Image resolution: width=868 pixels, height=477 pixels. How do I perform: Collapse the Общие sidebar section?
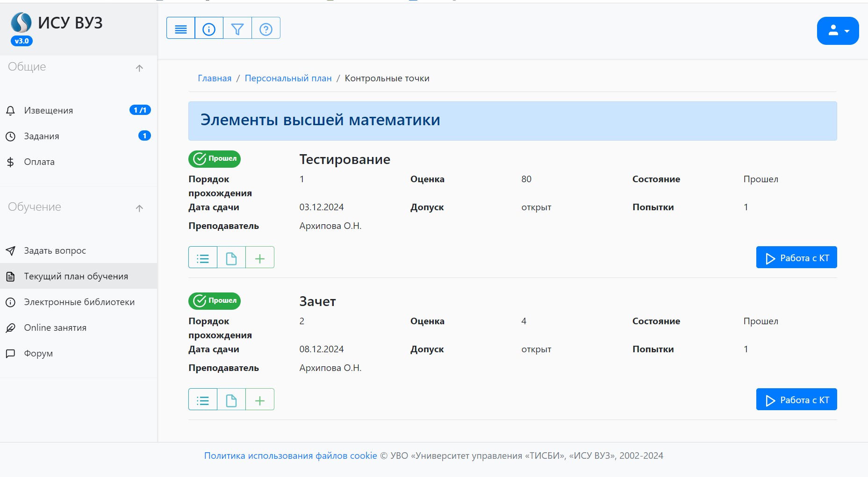(x=139, y=68)
